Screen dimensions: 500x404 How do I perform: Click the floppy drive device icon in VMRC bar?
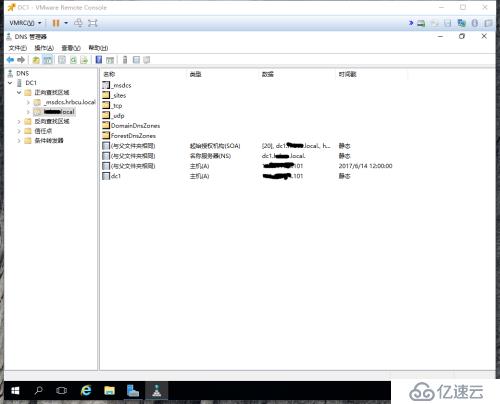[448, 23]
